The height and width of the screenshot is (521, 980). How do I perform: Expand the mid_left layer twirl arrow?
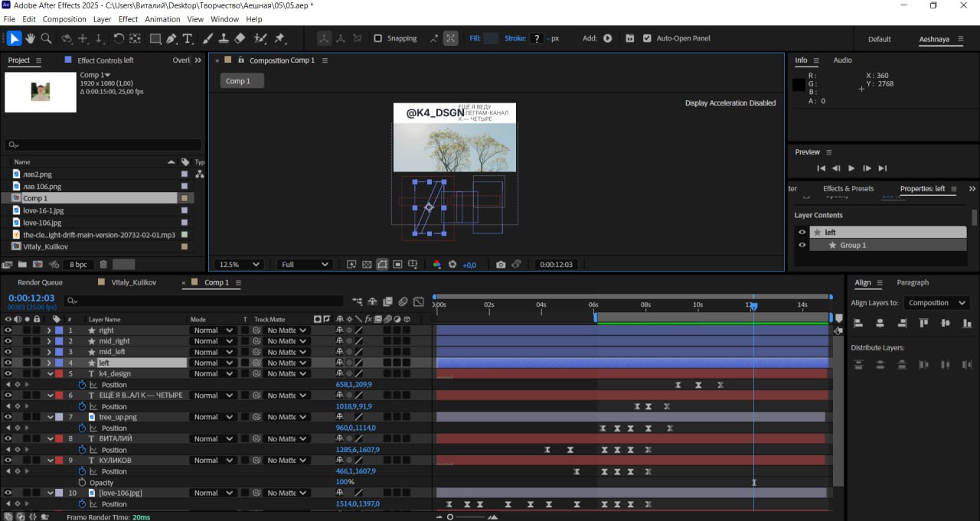pos(49,352)
